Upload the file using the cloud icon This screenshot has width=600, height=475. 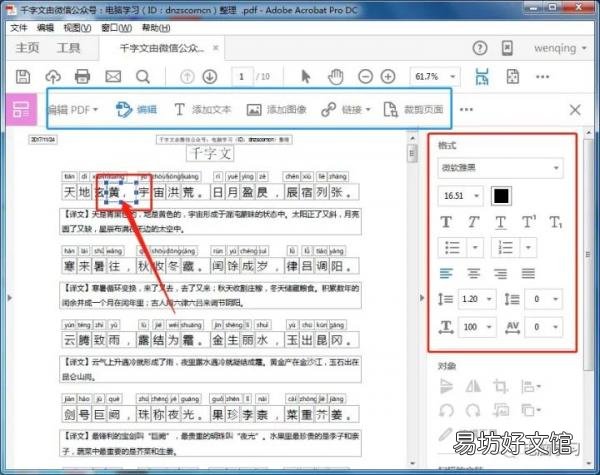click(53, 77)
